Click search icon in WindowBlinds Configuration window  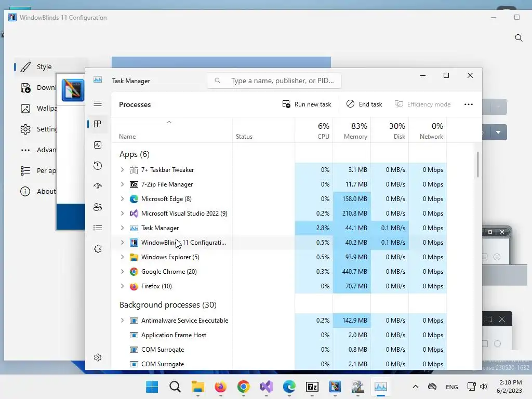(x=518, y=37)
